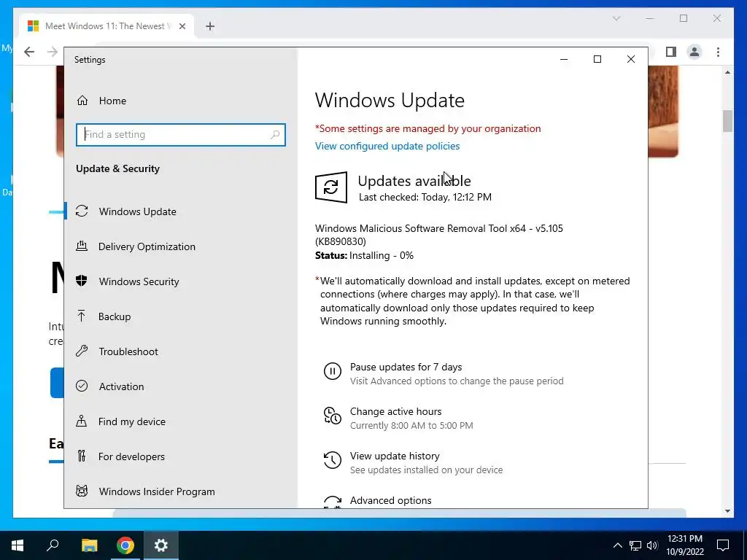
Task: Select the Meet Windows 11 browser tab
Action: [107, 26]
